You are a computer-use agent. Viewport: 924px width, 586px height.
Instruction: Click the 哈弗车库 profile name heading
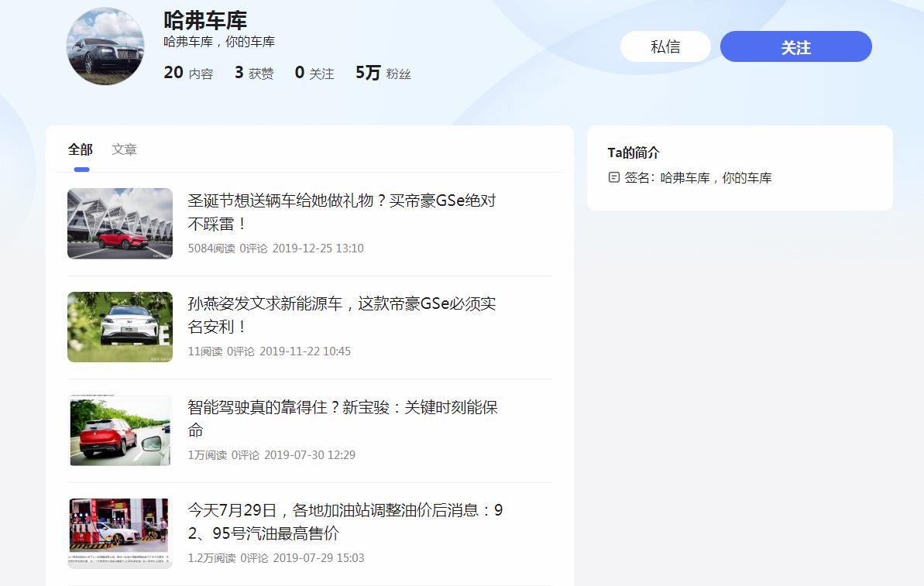pyautogui.click(x=205, y=20)
